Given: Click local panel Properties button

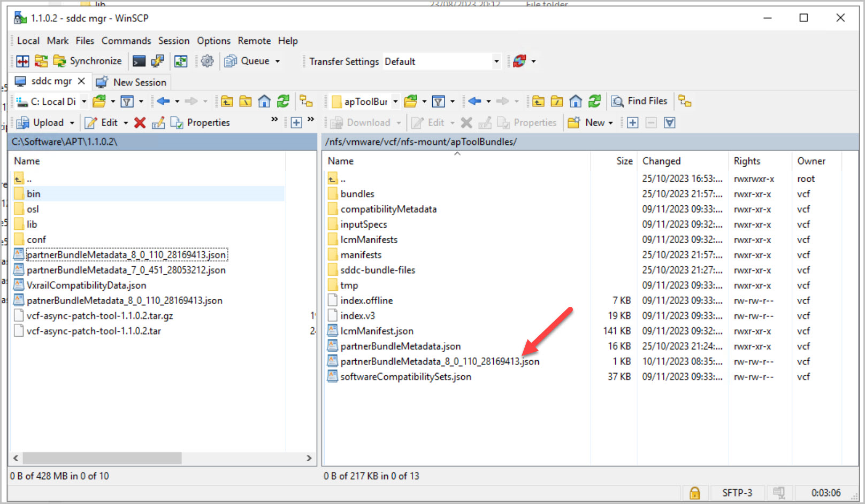Looking at the screenshot, I should point(201,123).
